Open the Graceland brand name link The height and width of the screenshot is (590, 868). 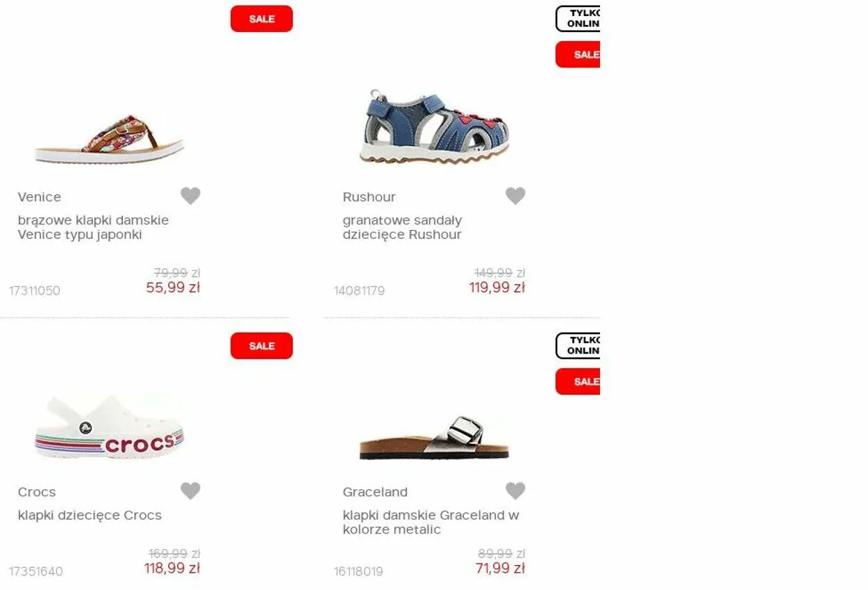pos(375,492)
